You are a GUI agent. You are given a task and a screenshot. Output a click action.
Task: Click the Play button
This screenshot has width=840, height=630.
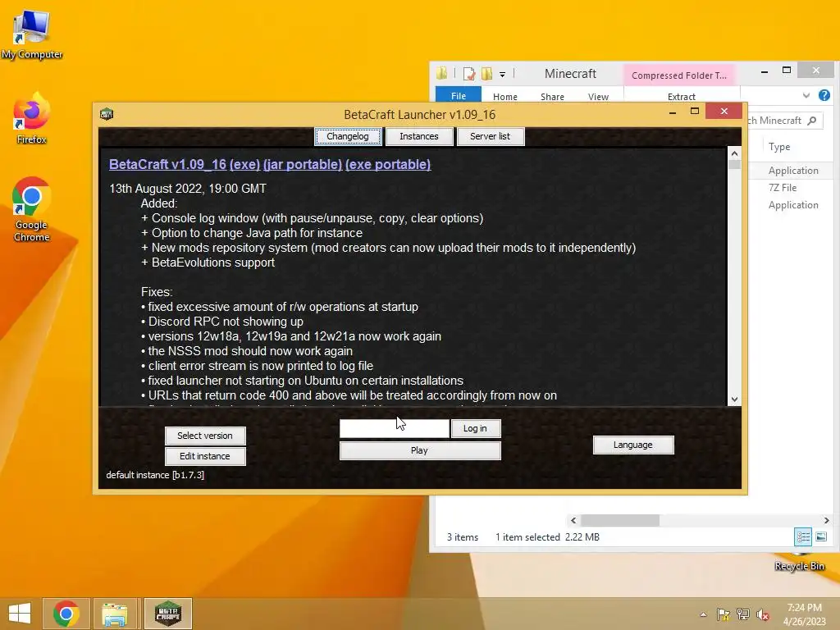(420, 450)
